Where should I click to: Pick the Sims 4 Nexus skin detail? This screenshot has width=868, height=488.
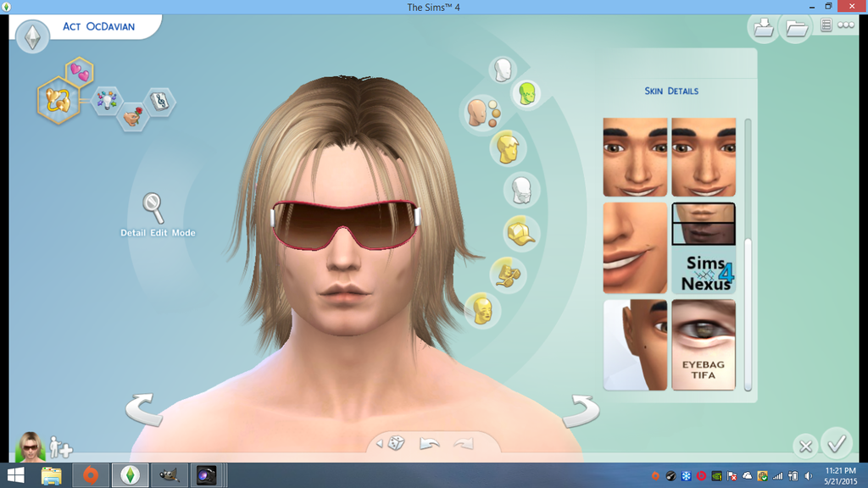(x=704, y=248)
